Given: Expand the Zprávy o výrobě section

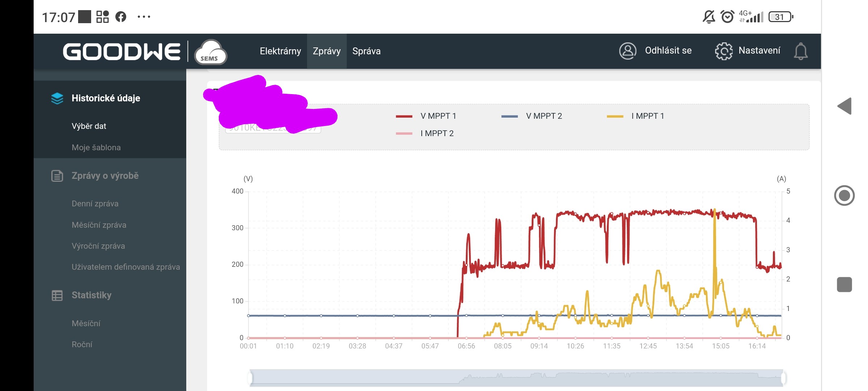Looking at the screenshot, I should tap(105, 176).
